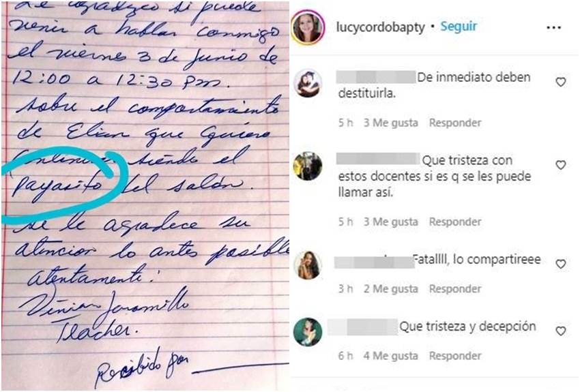Follow lucycordobapty with Seguir
This screenshot has width=580, height=392.
pyautogui.click(x=459, y=27)
